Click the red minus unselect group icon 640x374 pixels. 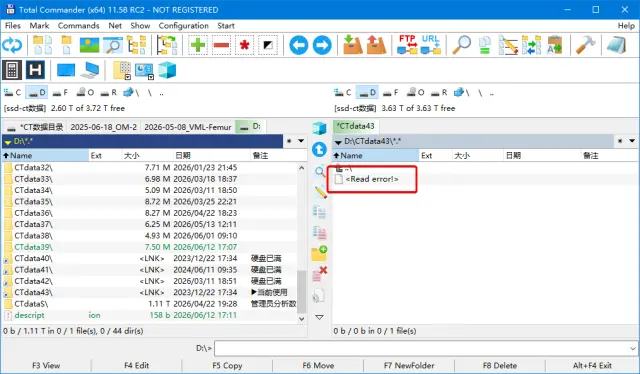[x=221, y=45]
